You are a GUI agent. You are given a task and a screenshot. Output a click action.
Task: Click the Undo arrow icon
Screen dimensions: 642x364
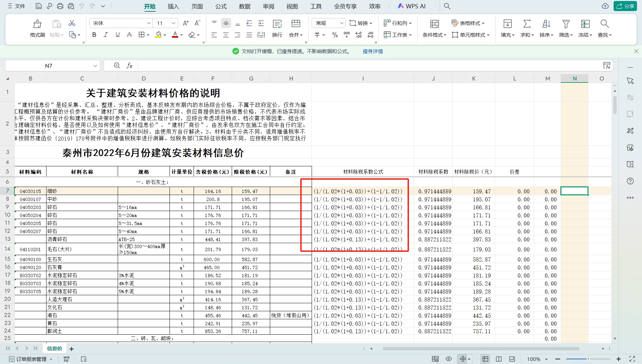click(82, 6)
